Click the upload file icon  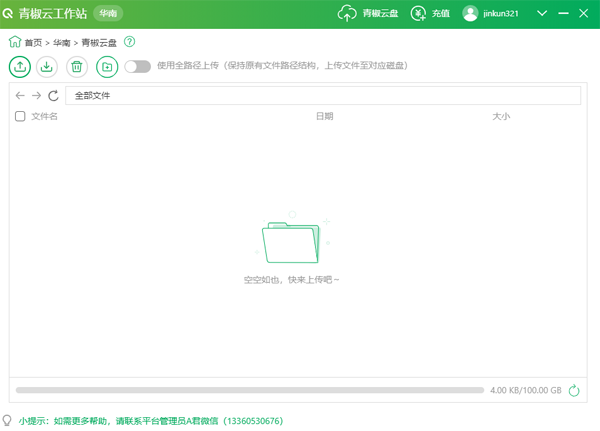click(x=19, y=67)
